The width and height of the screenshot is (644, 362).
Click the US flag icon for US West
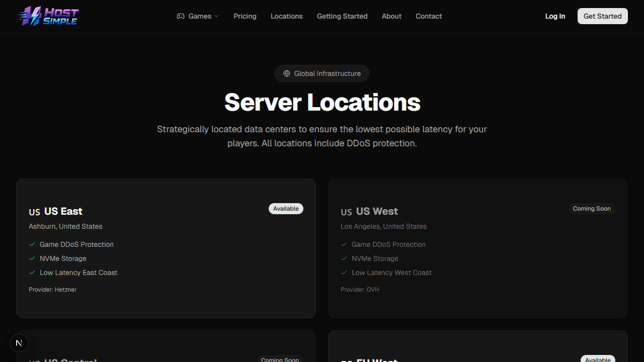pos(346,212)
